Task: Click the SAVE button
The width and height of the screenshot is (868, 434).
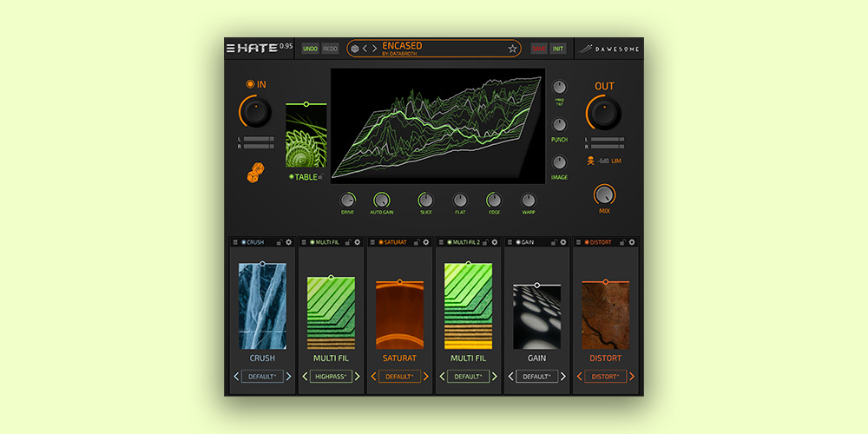Action: [538, 49]
